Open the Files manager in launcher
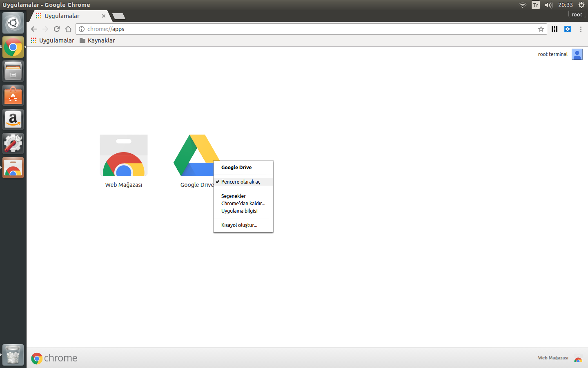588x368 pixels. point(13,71)
